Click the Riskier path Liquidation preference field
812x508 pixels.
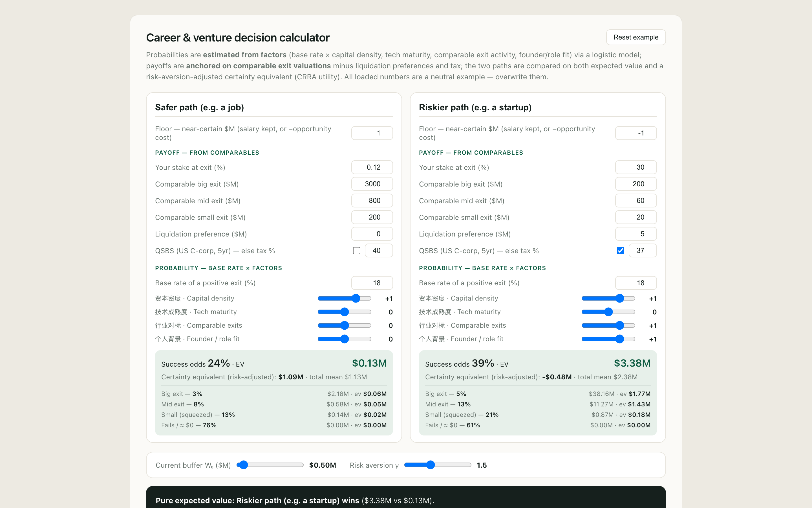click(636, 234)
